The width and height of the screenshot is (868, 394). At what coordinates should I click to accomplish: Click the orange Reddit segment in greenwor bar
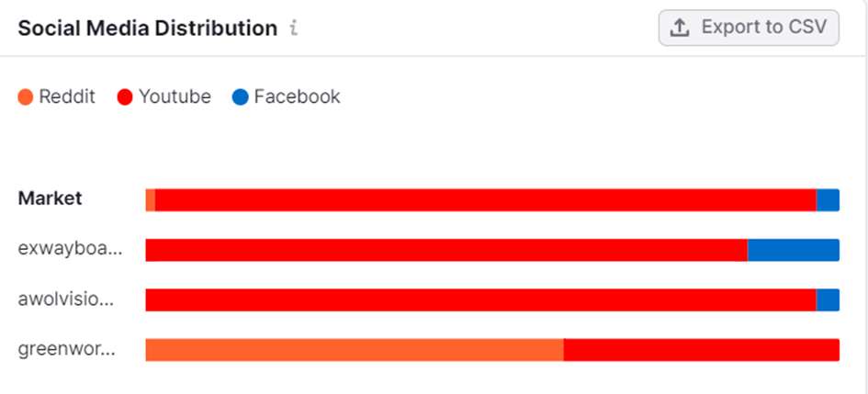click(355, 350)
